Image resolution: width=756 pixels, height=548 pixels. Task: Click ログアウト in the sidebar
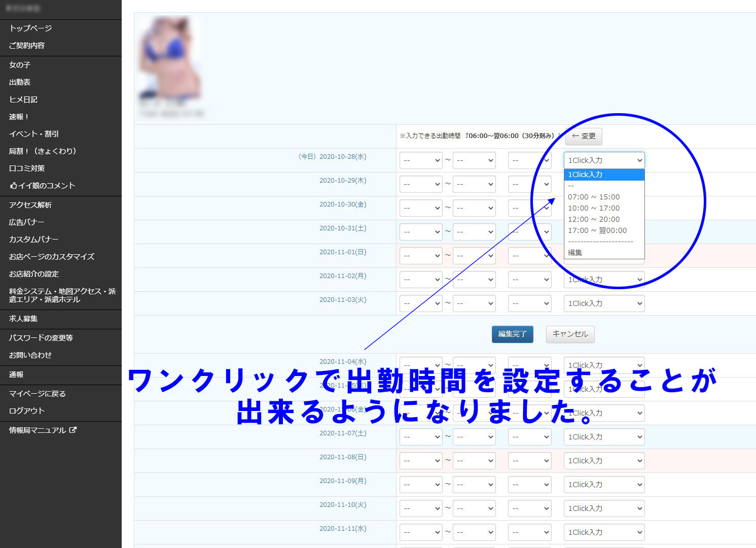point(27,411)
